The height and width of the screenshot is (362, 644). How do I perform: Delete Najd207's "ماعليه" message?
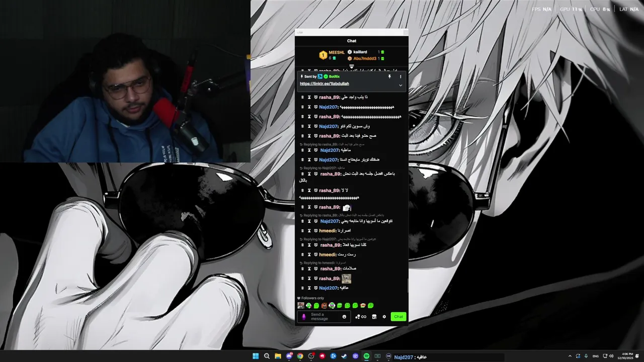[302, 150]
